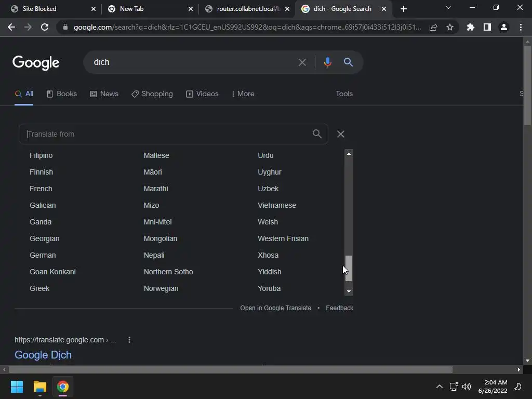Show hidden system tray icons

tap(440, 387)
